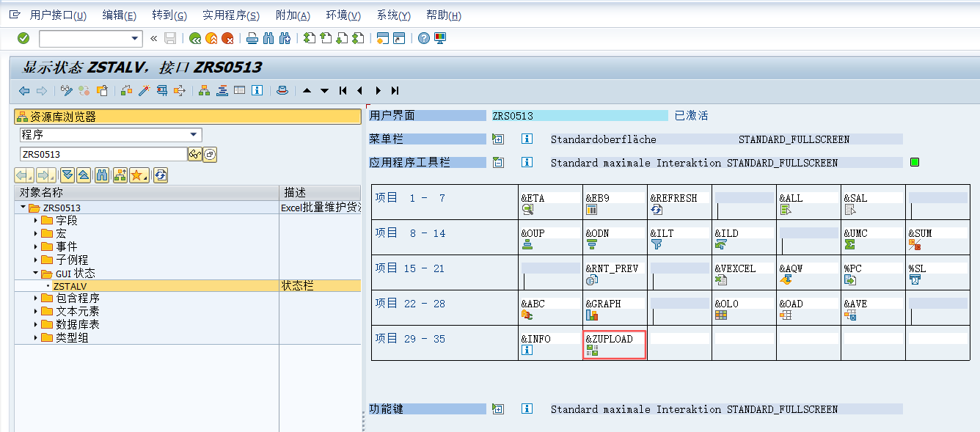Open the 编辑(E) menu

click(x=119, y=15)
